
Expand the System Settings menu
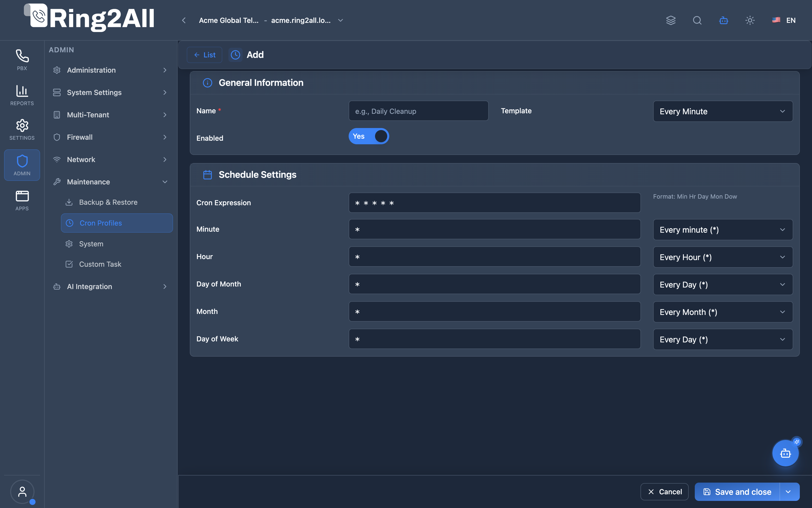click(x=110, y=92)
